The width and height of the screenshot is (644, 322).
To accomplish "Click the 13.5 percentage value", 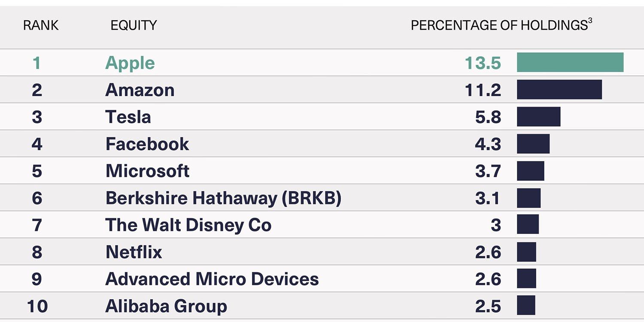I will click(483, 63).
